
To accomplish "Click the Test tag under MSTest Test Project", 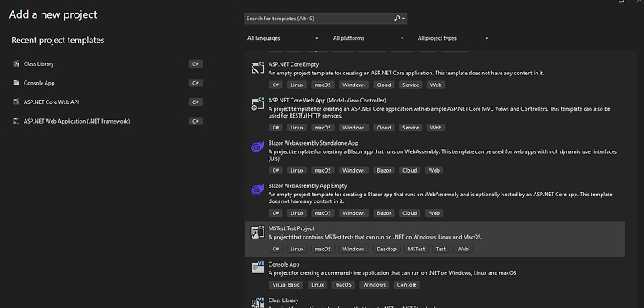I will [x=441, y=249].
